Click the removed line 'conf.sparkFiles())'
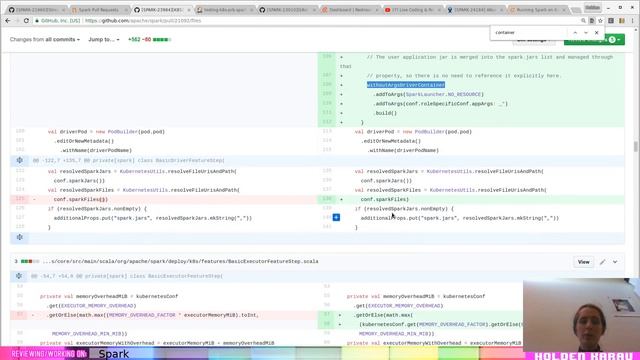640x360 pixels. 81,200
